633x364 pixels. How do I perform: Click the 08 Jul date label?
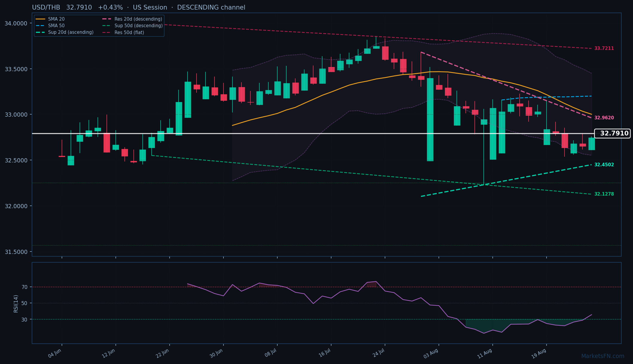coord(271,353)
